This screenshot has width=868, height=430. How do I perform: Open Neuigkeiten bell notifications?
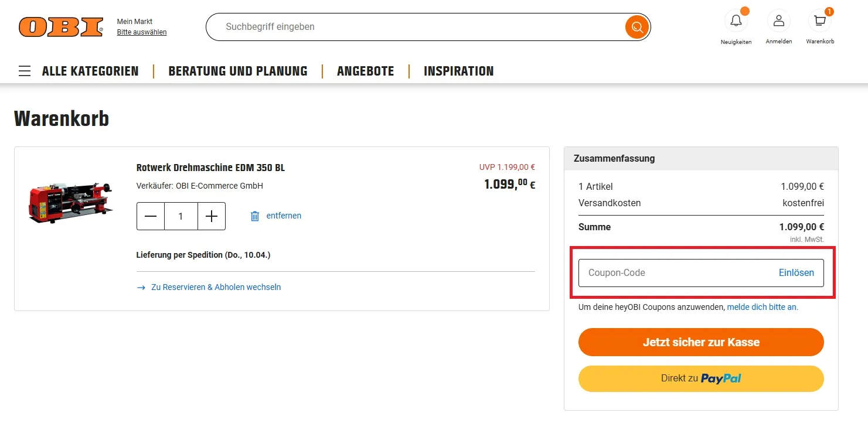tap(736, 22)
